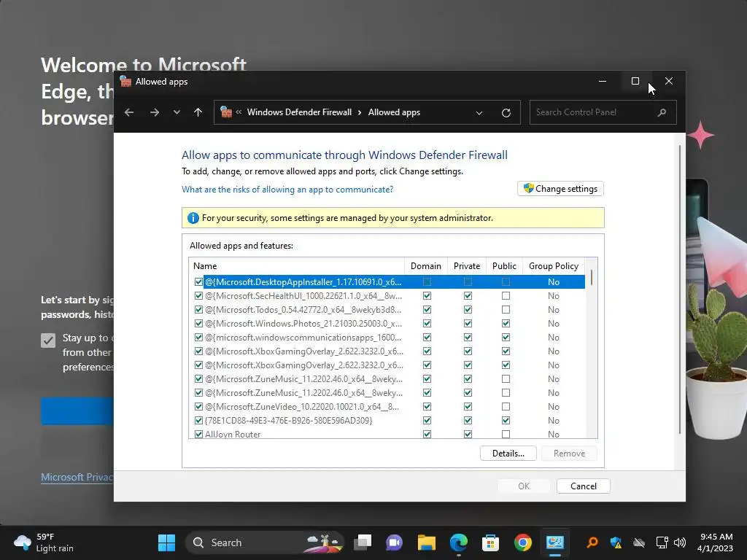Minimize the Allowed apps window
The height and width of the screenshot is (560, 747).
click(602, 82)
